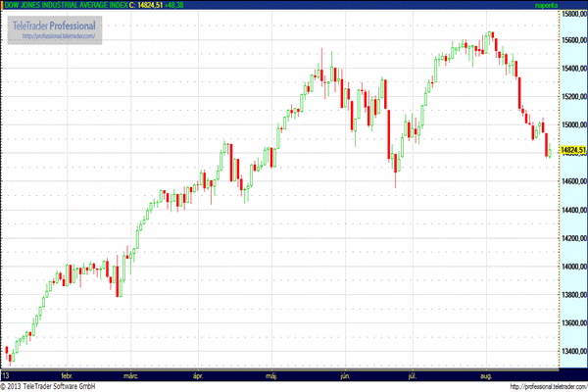Click the 13 year label on time axis

(7, 374)
